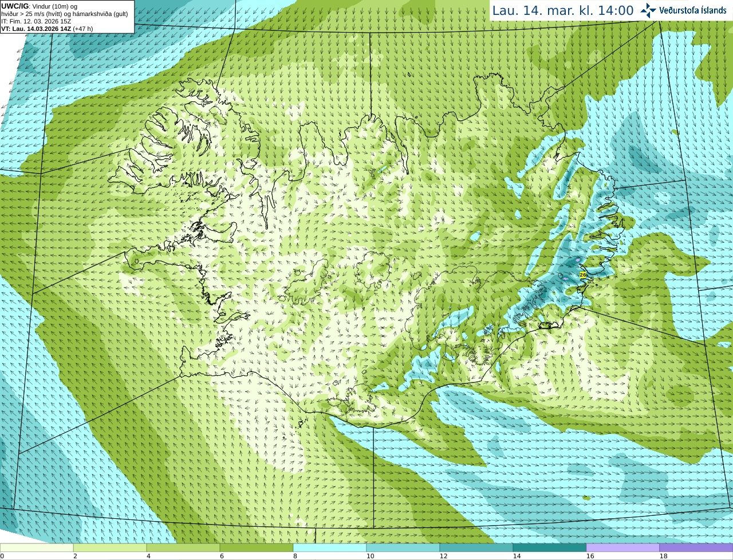The width and height of the screenshot is (733, 560).
Task: Click the scale label '16'
Action: click(590, 556)
